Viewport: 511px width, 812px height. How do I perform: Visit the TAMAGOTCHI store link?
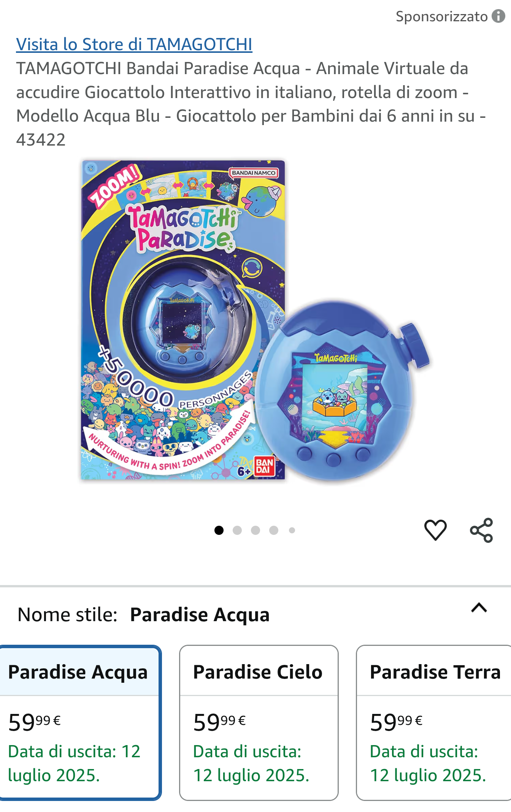(x=134, y=44)
